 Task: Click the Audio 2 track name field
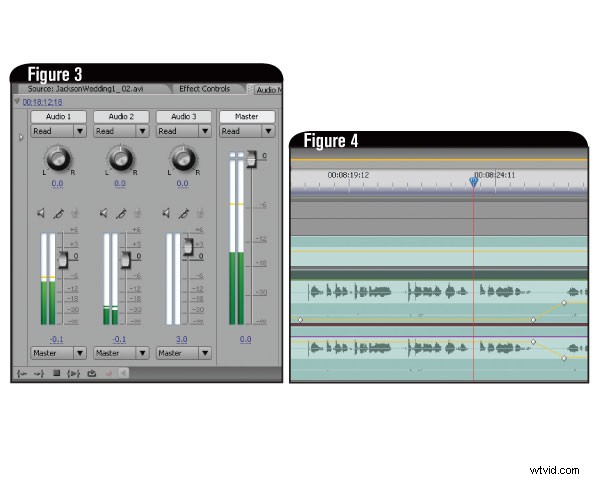tap(121, 116)
